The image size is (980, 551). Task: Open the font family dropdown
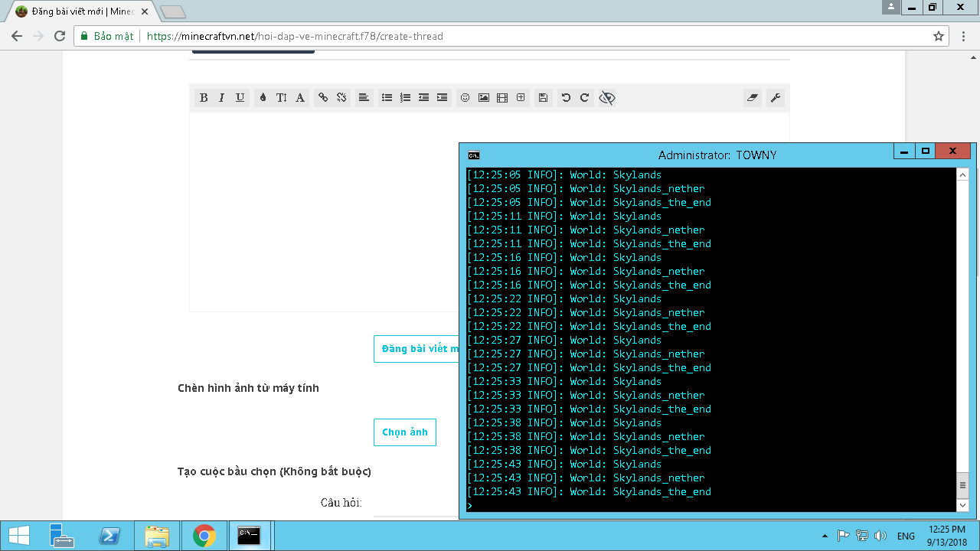tap(300, 98)
